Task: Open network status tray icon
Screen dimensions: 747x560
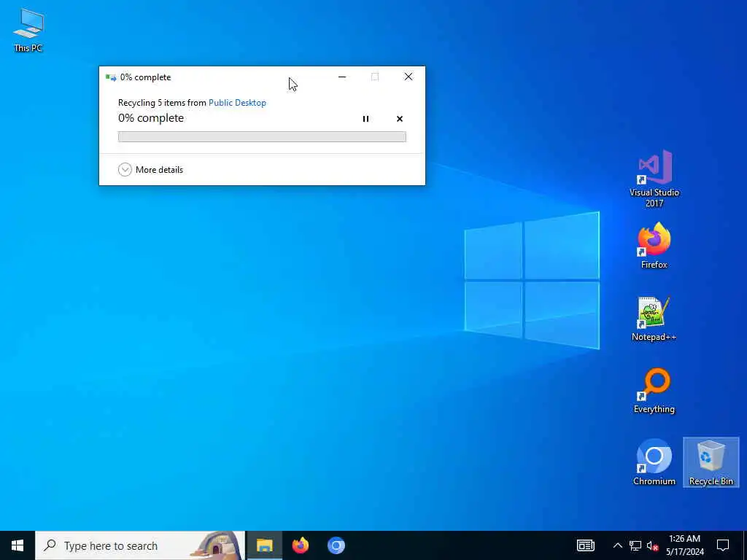Action: [635, 545]
